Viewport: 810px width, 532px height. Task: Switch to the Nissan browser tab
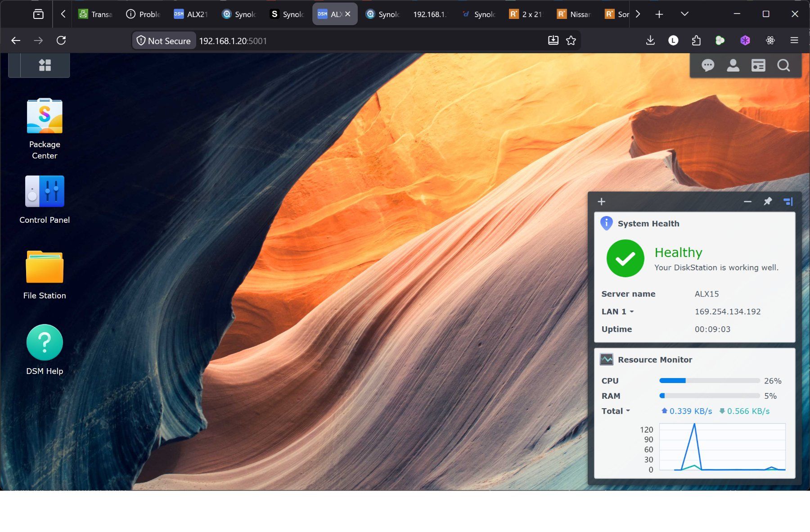click(x=574, y=14)
